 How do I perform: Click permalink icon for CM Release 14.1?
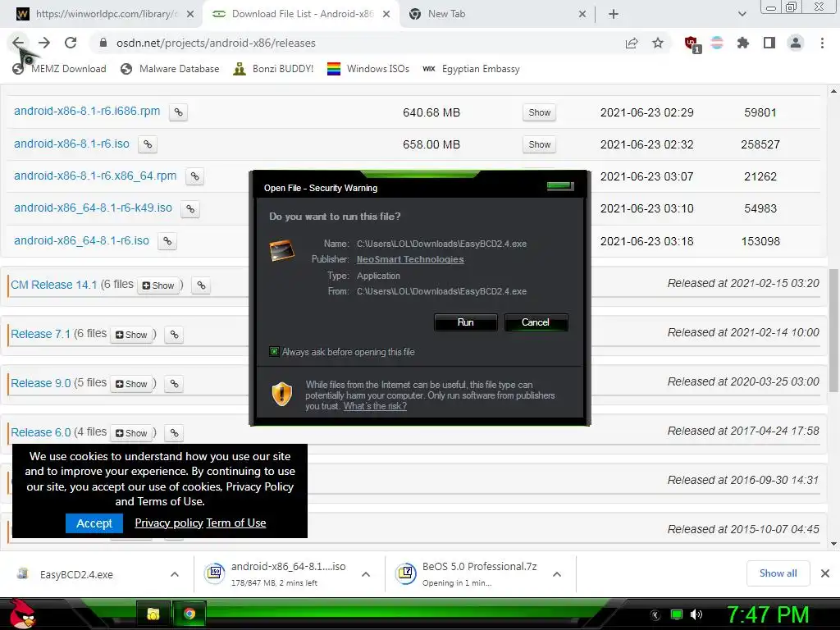201,285
